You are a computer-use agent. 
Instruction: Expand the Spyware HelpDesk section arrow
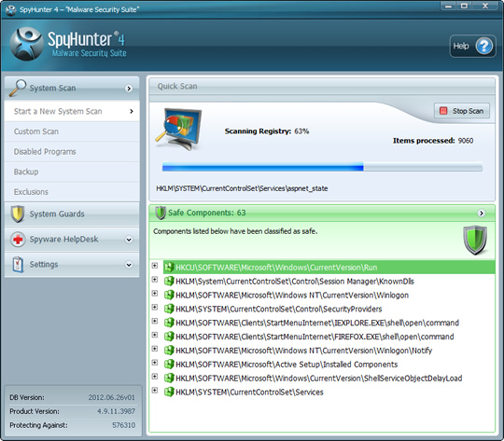pos(129,240)
